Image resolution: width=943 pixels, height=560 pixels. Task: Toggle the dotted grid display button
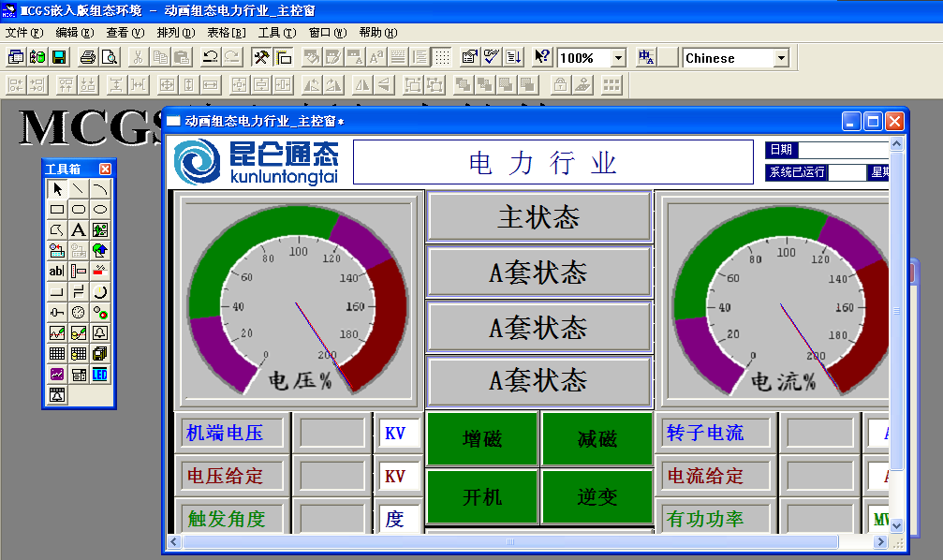442,58
